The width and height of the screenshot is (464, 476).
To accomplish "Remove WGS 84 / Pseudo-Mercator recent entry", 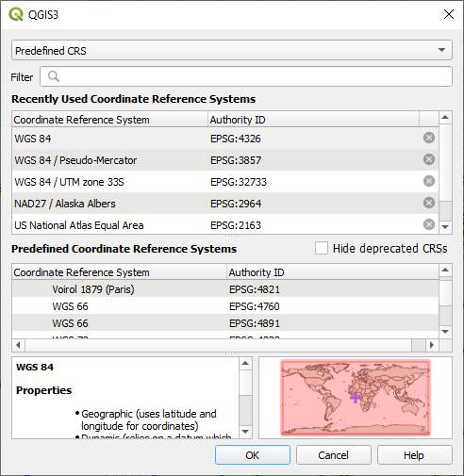I will (429, 159).
